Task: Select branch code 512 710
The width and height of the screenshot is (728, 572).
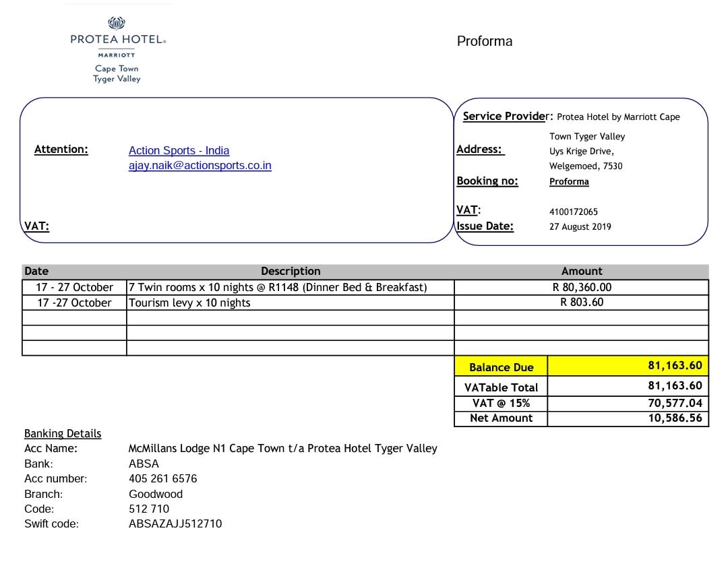Action: [x=149, y=509]
